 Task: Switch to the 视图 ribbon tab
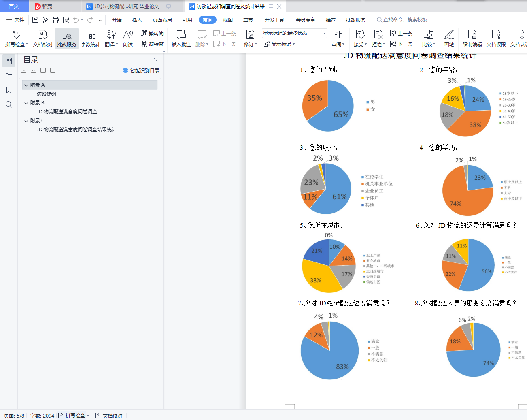pos(228,20)
